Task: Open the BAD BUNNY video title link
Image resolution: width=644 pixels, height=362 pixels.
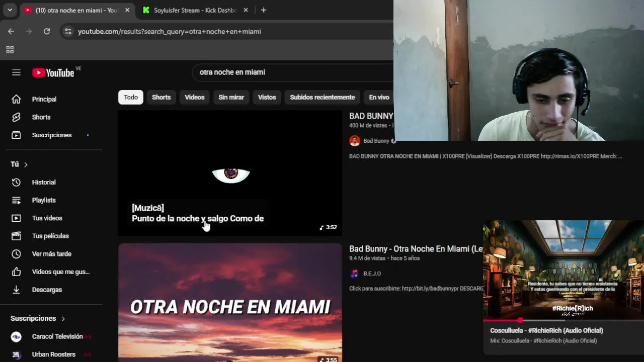Action: coord(371,116)
